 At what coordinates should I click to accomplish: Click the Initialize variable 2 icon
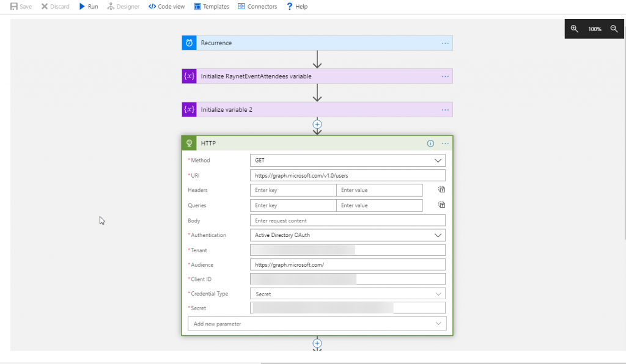coord(190,109)
